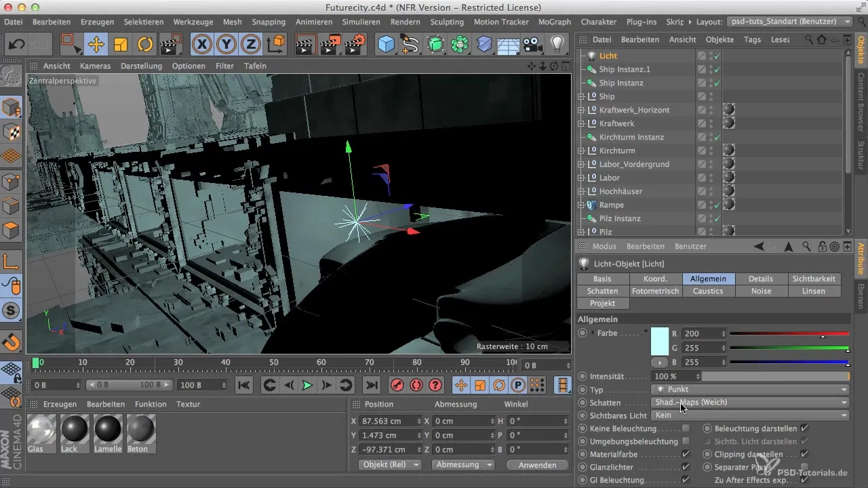Toggle the X axis lock
868x488 pixels.
(x=201, y=45)
